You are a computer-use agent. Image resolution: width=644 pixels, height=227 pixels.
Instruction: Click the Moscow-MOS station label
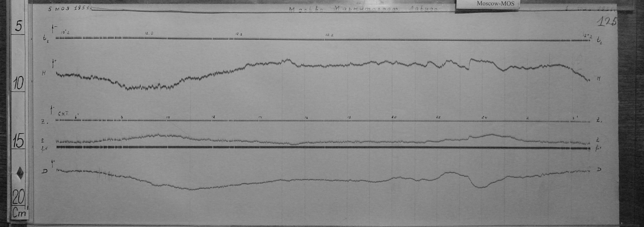[495, 4]
